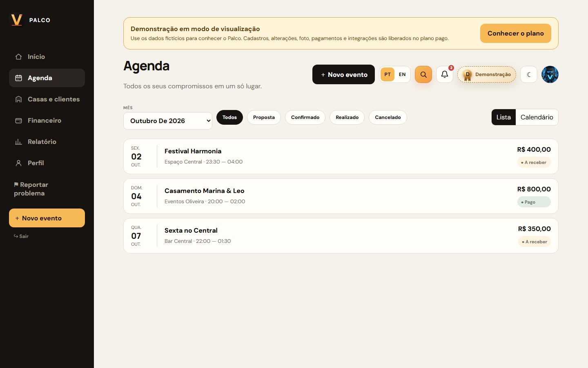588x368 pixels.
Task: Click the card icon beside Financeiro
Action: 18,121
